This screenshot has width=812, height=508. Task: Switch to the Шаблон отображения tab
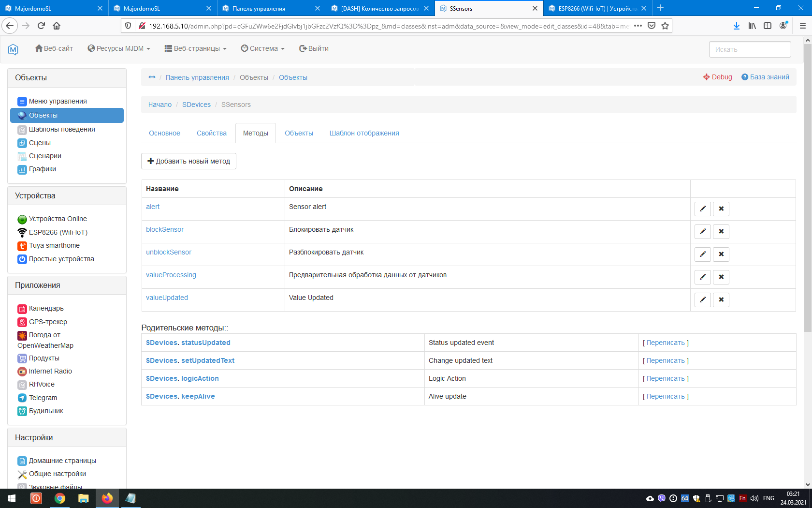(364, 133)
